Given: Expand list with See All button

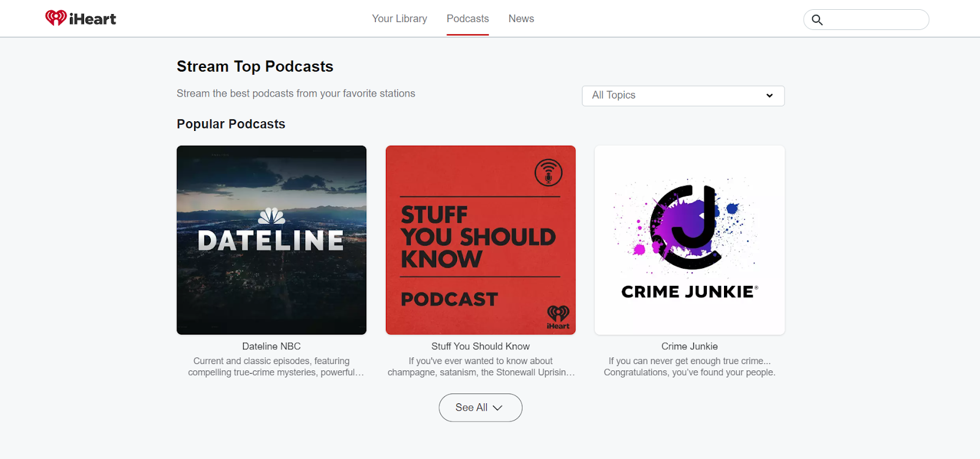Looking at the screenshot, I should pos(481,408).
